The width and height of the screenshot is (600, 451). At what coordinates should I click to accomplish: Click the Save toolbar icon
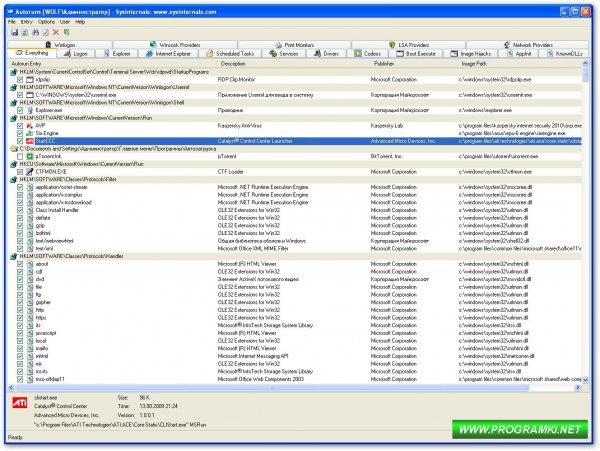(15, 33)
